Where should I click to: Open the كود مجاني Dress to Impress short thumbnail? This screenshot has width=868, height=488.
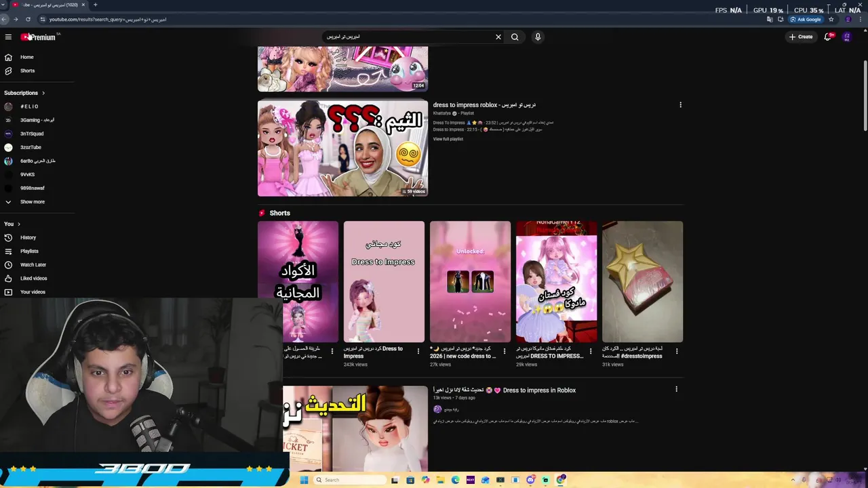coord(384,281)
